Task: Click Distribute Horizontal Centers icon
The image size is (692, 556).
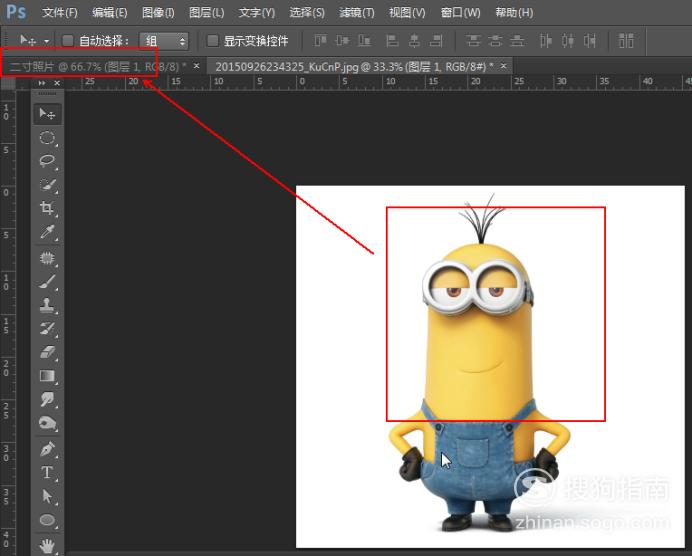Action: click(568, 41)
